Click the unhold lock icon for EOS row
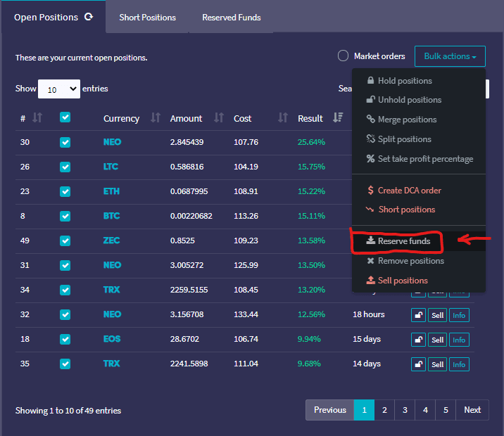Viewport: 504px width, 436px height. coord(418,340)
